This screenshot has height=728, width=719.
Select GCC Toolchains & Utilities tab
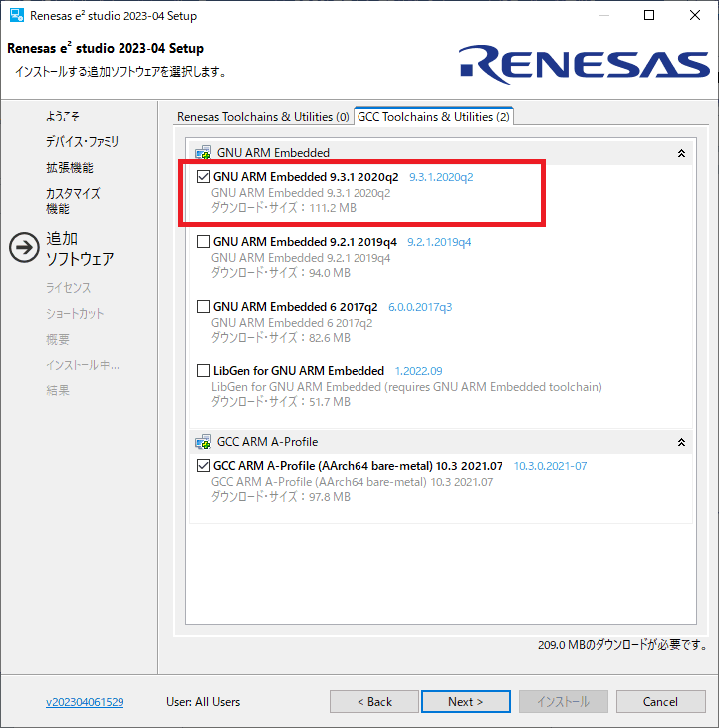(433, 117)
